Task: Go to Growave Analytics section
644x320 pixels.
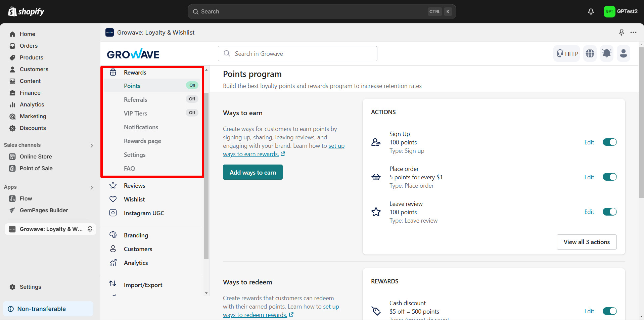Action: (x=136, y=263)
